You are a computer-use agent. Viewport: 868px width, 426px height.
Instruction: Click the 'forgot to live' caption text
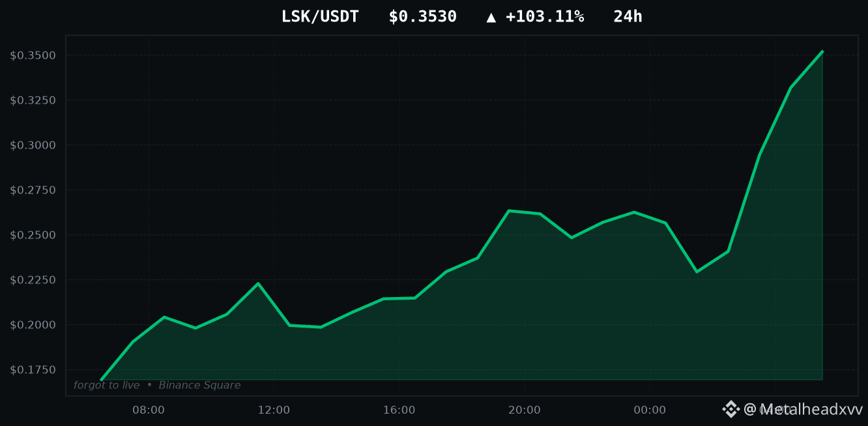tap(107, 386)
